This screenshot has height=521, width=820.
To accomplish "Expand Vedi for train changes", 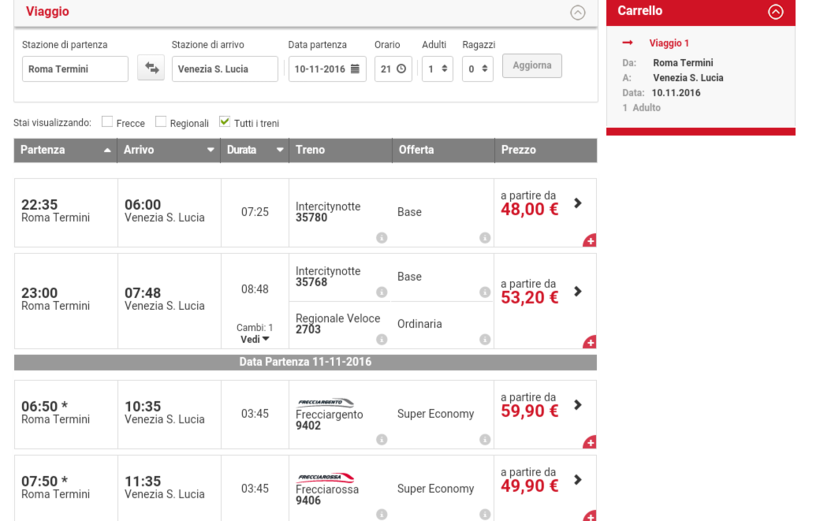I will click(255, 339).
